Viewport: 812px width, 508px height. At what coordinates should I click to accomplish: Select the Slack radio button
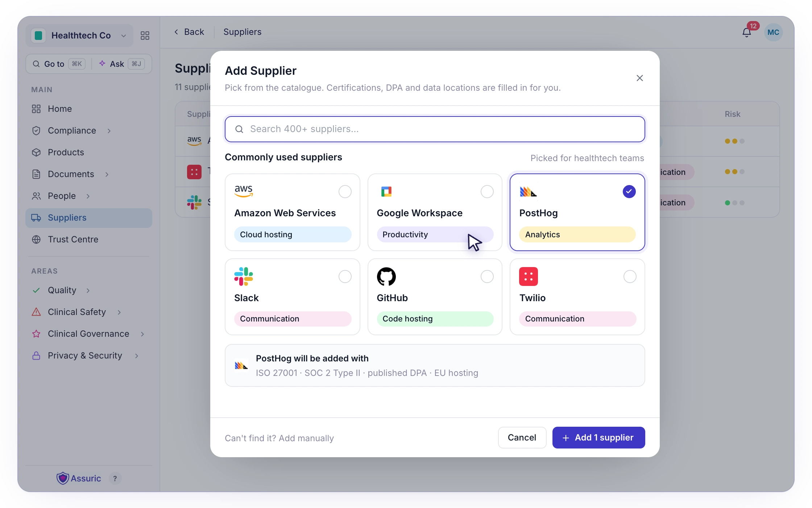tap(345, 276)
